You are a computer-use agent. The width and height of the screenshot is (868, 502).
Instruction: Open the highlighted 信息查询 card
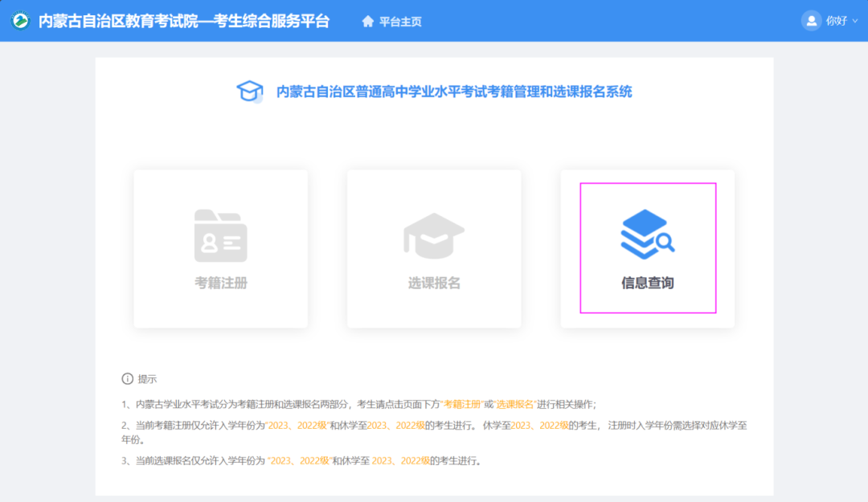coord(648,248)
